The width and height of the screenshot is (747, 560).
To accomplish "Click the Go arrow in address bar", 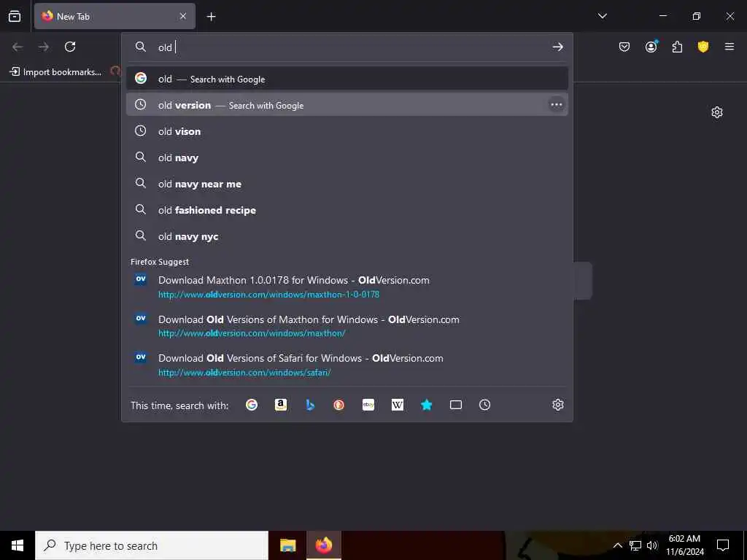I will (x=557, y=47).
